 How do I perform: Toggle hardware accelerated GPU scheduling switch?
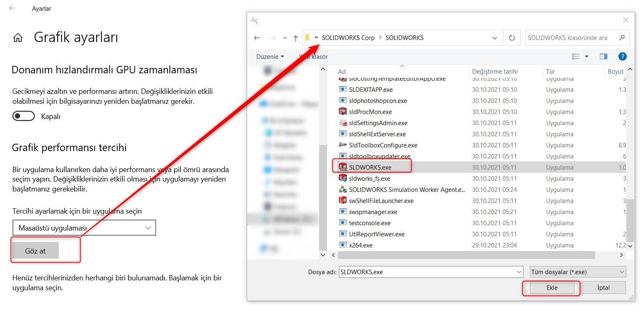pyautogui.click(x=23, y=117)
